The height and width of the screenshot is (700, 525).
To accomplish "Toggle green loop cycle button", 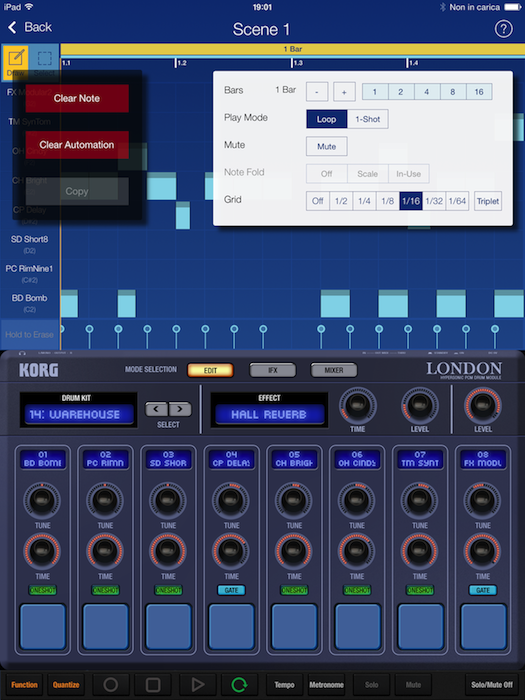I will tap(239, 685).
